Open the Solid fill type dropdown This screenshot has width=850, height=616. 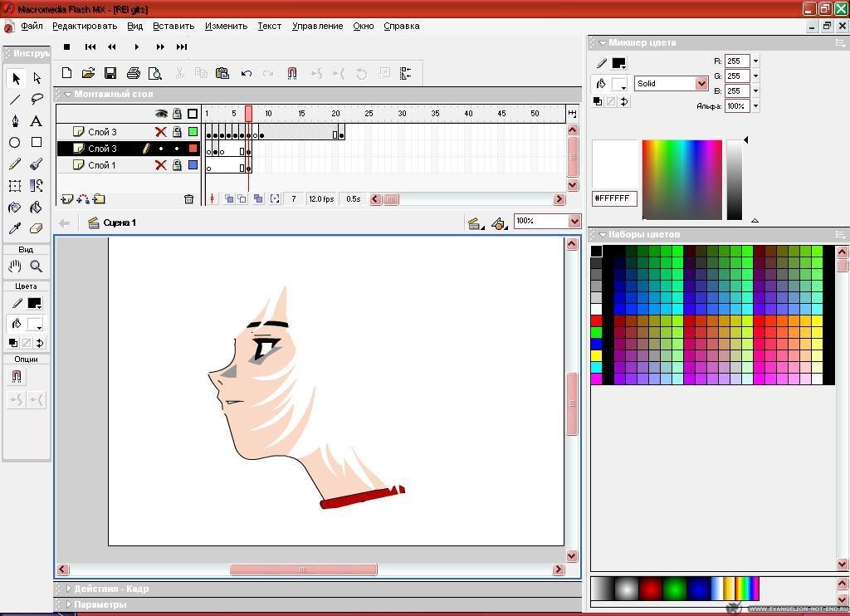[x=701, y=84]
